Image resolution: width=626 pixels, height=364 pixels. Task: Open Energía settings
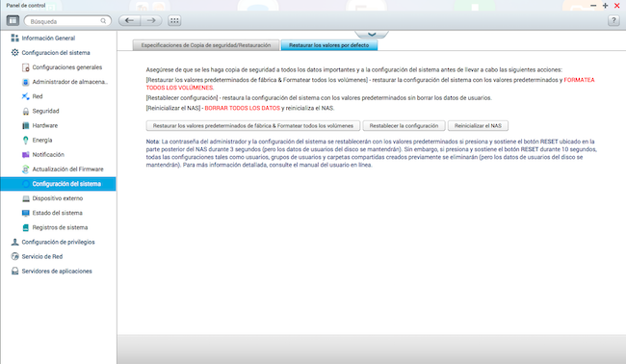pyautogui.click(x=42, y=140)
